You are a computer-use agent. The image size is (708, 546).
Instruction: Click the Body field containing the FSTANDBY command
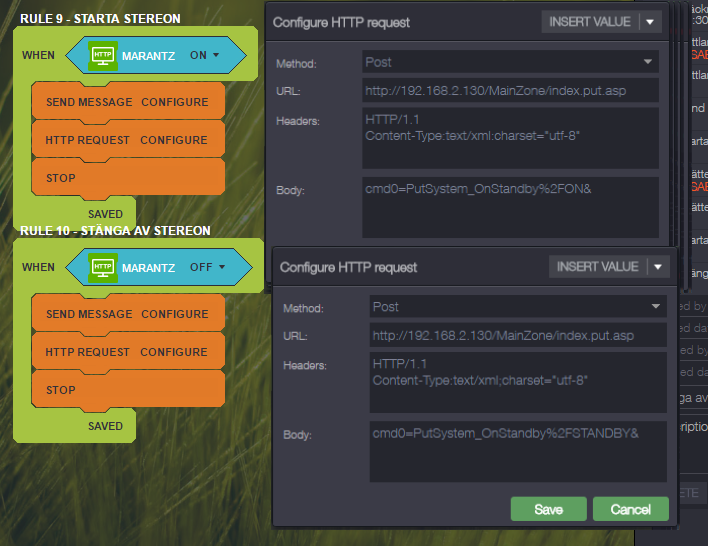point(516,450)
